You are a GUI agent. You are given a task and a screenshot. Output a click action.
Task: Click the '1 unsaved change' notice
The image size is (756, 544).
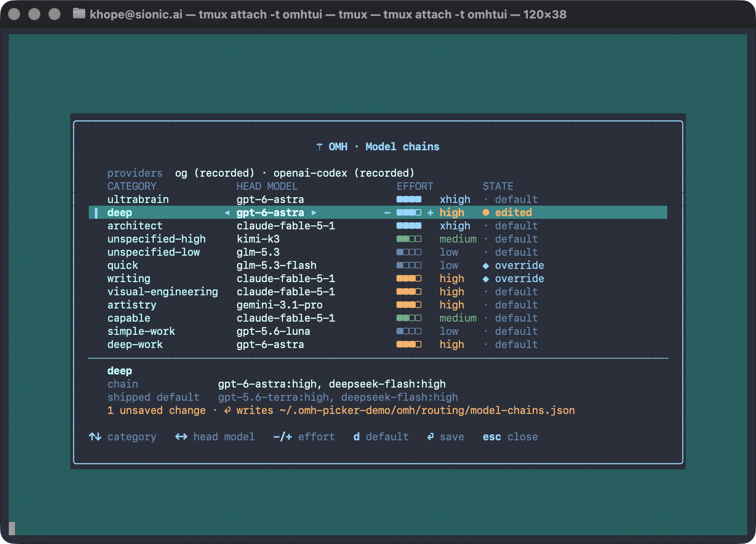click(x=156, y=410)
